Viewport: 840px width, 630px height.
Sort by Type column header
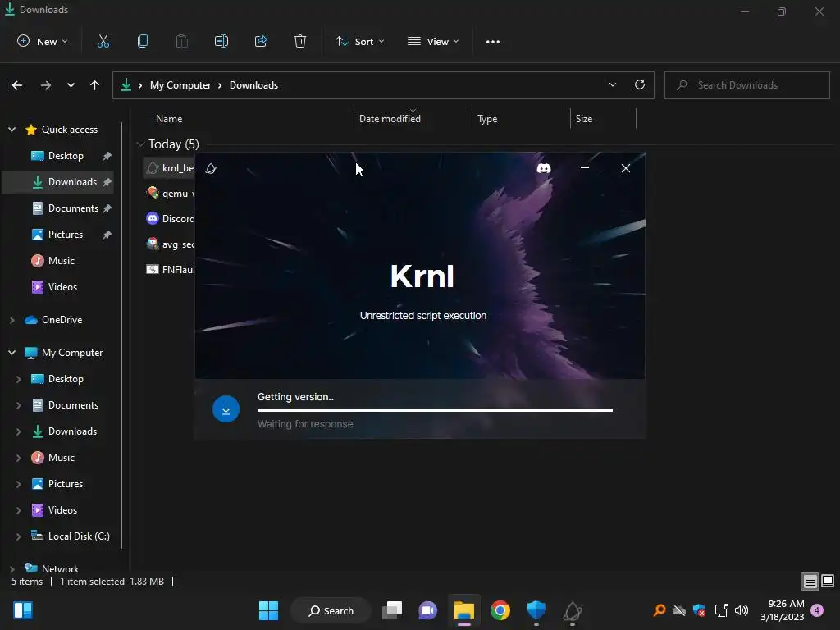487,119
